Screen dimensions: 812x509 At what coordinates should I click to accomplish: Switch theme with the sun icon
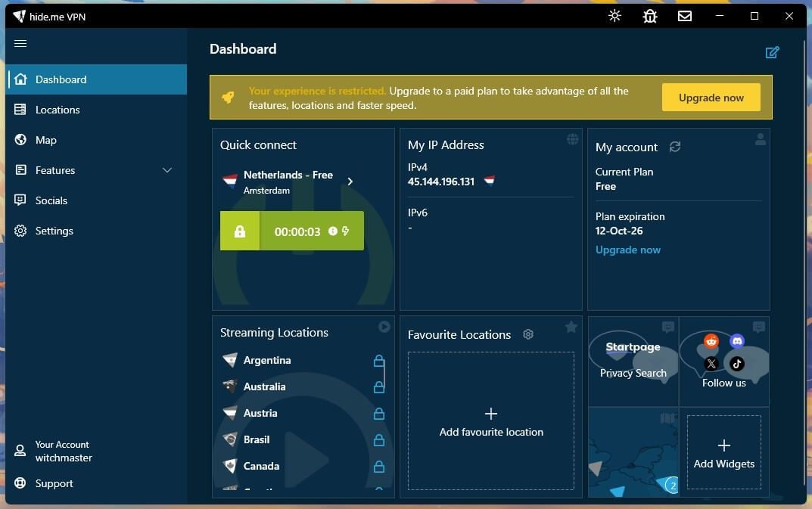pyautogui.click(x=614, y=16)
